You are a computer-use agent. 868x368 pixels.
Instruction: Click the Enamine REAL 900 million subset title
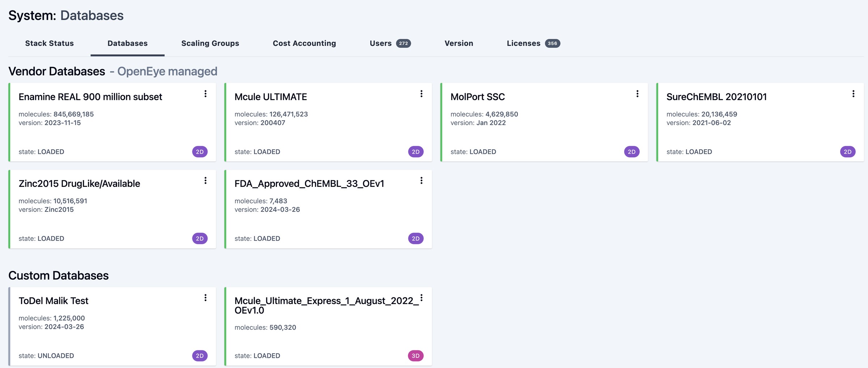click(x=90, y=97)
